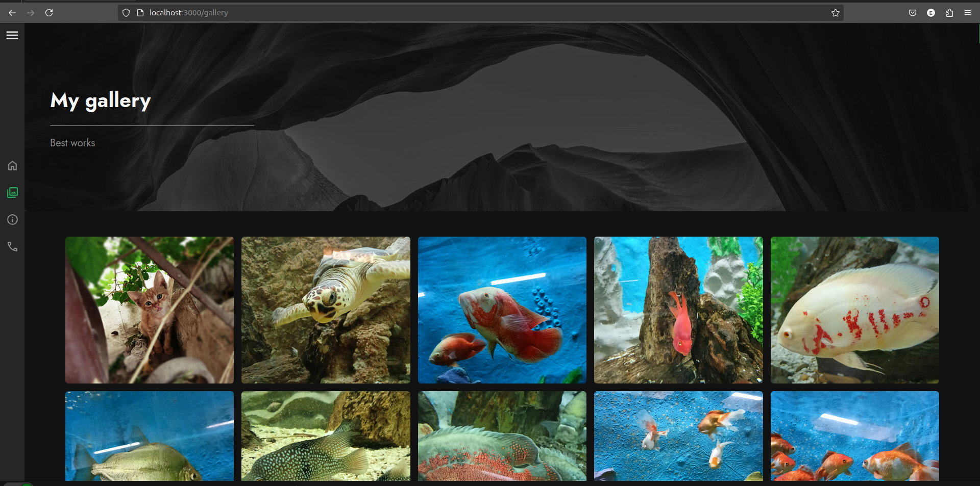Open the kitten photo thumbnail
The width and height of the screenshot is (980, 486).
click(x=149, y=310)
